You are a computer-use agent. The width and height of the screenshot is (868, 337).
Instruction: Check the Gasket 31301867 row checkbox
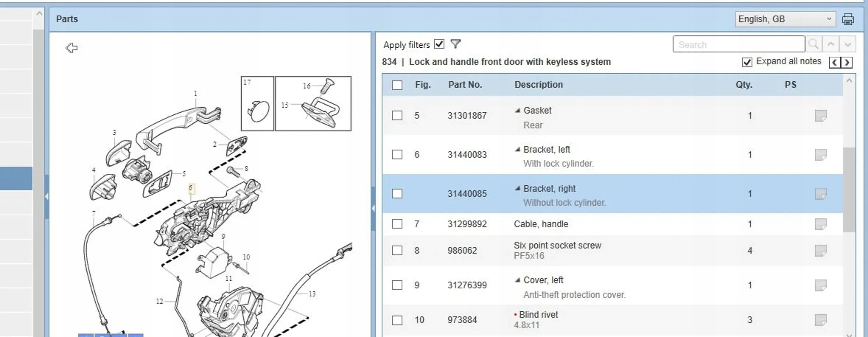click(x=397, y=115)
